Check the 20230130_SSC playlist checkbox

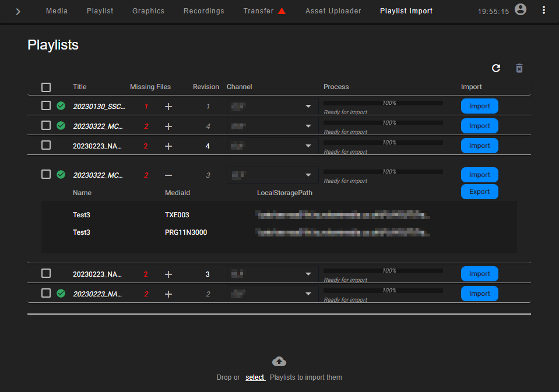[46, 106]
